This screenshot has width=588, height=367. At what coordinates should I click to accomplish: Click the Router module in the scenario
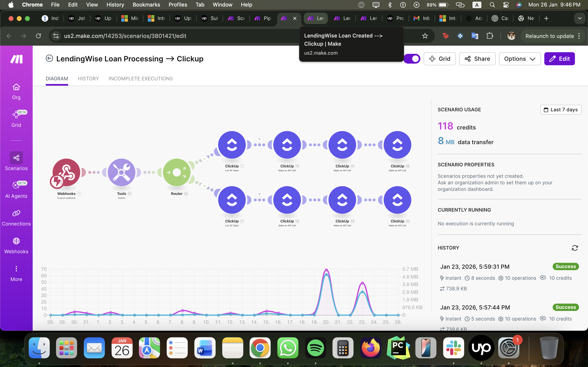click(177, 172)
